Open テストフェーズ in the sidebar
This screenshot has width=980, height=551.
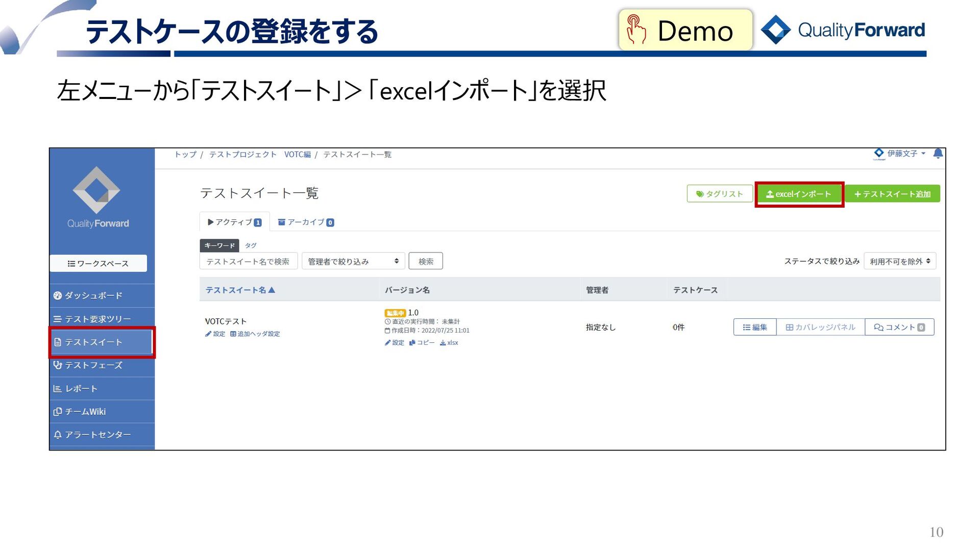point(93,365)
